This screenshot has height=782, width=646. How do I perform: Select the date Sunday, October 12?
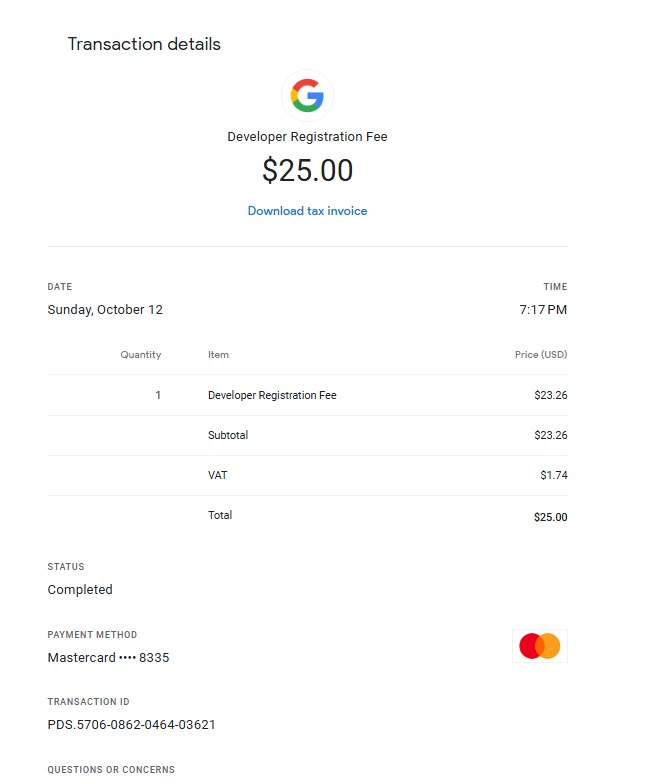(x=105, y=310)
